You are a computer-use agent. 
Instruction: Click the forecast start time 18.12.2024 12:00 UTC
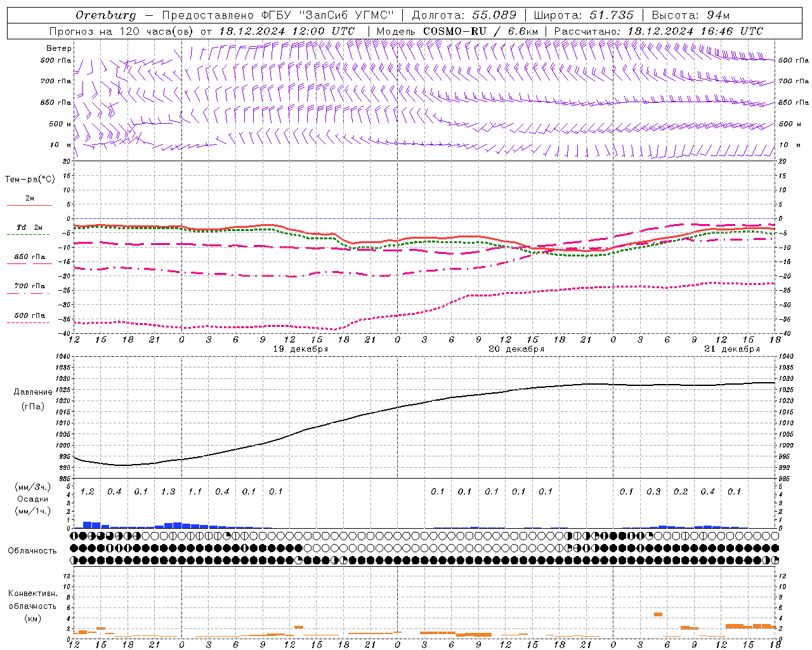[287, 31]
